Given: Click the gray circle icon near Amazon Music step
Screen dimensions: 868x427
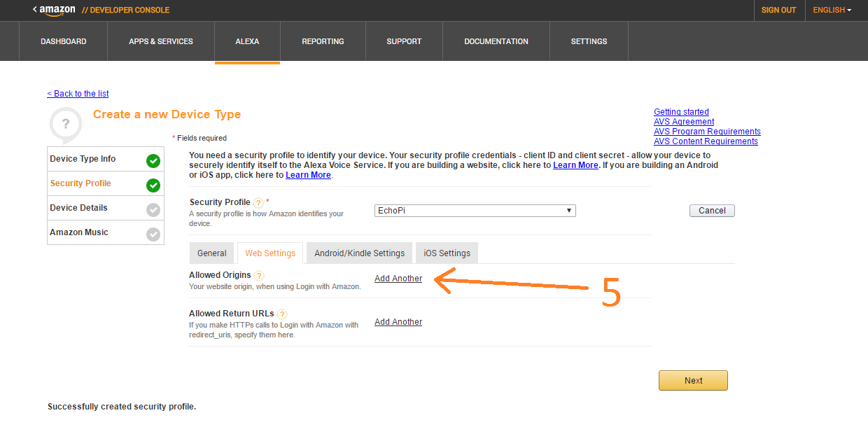Looking at the screenshot, I should click(153, 232).
